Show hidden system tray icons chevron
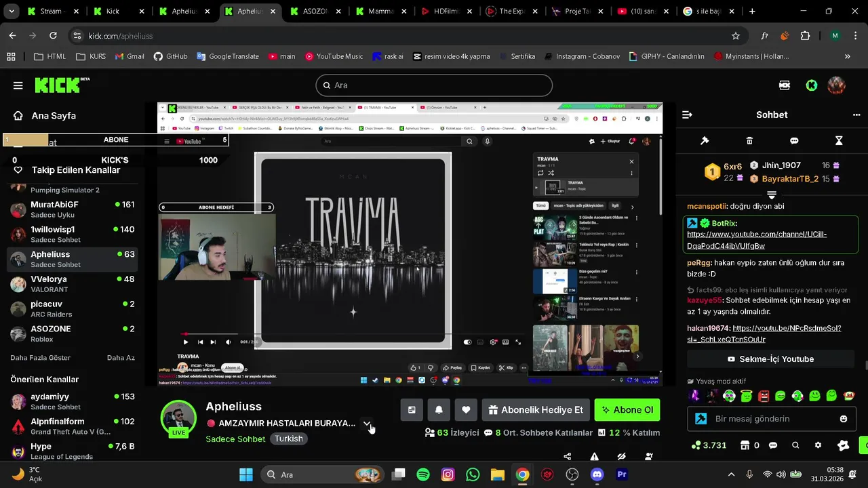The width and height of the screenshot is (868, 488). pos(731,474)
